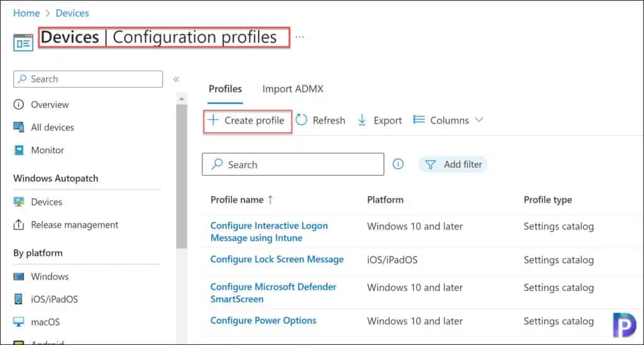Open the Monitor notebook icon
The width and height of the screenshot is (644, 345).
[18, 150]
